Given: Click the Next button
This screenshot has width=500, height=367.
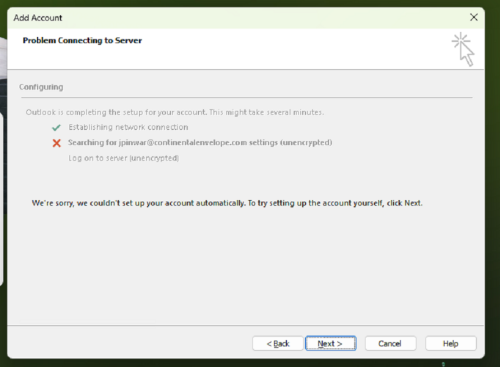Looking at the screenshot, I should click(x=331, y=343).
